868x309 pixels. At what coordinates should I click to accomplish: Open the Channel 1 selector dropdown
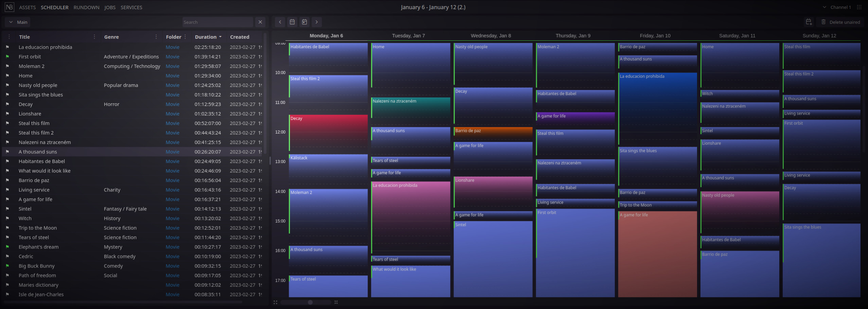(x=837, y=7)
